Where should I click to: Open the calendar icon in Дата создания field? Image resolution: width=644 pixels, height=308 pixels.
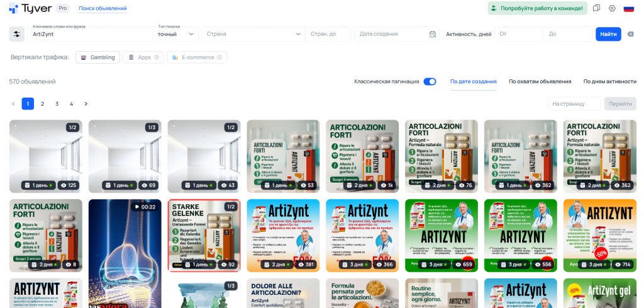tap(432, 34)
